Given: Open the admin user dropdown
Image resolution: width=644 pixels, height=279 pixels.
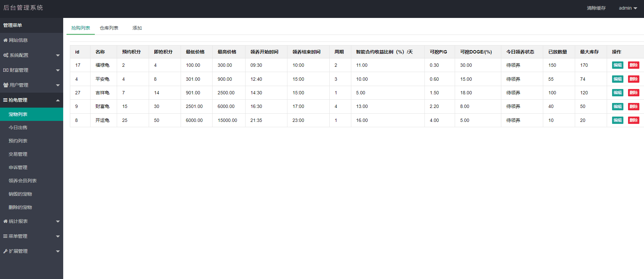Looking at the screenshot, I should [x=628, y=8].
